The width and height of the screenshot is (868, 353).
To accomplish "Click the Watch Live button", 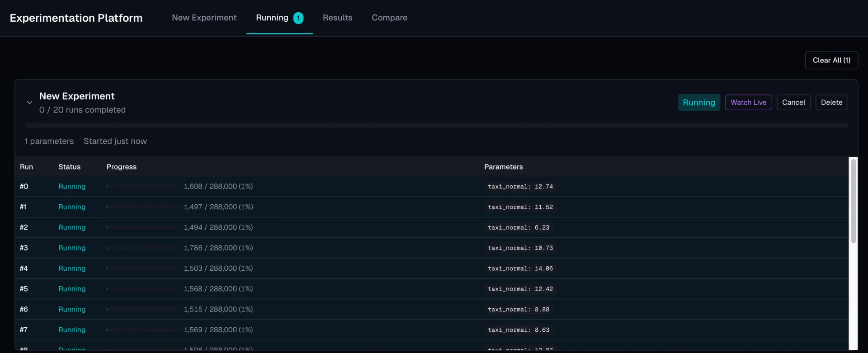I will 748,103.
